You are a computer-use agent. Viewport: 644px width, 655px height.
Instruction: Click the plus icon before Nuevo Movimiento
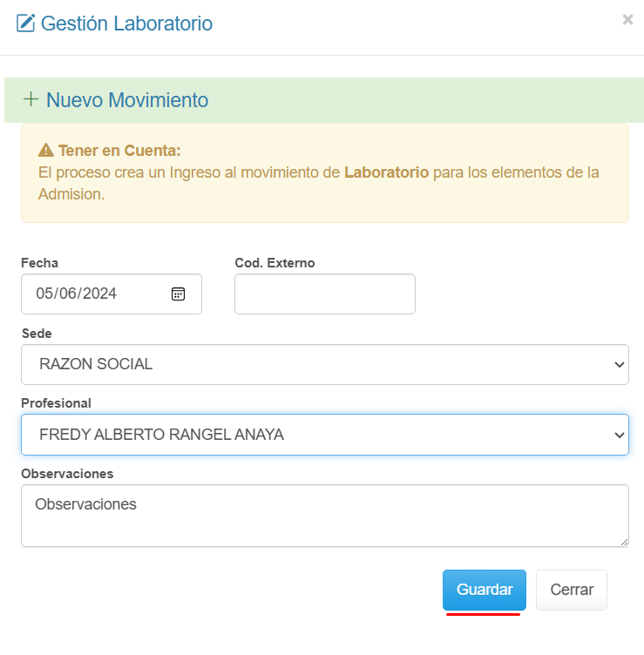[31, 99]
